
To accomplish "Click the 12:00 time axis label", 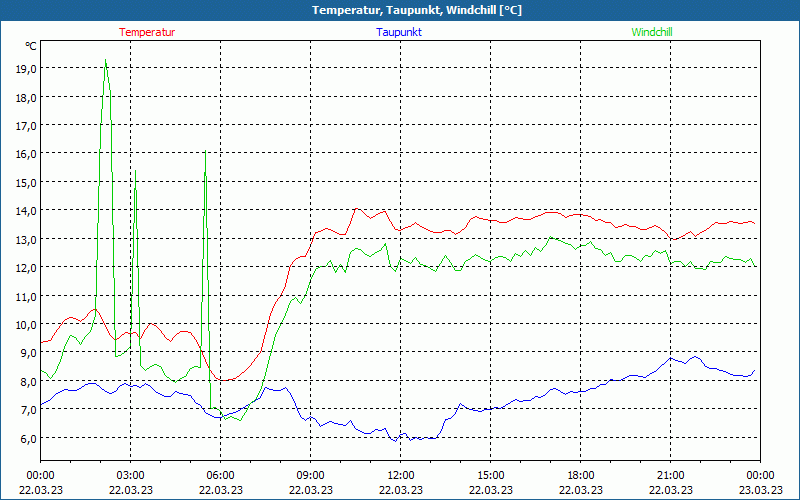I will (x=401, y=476).
